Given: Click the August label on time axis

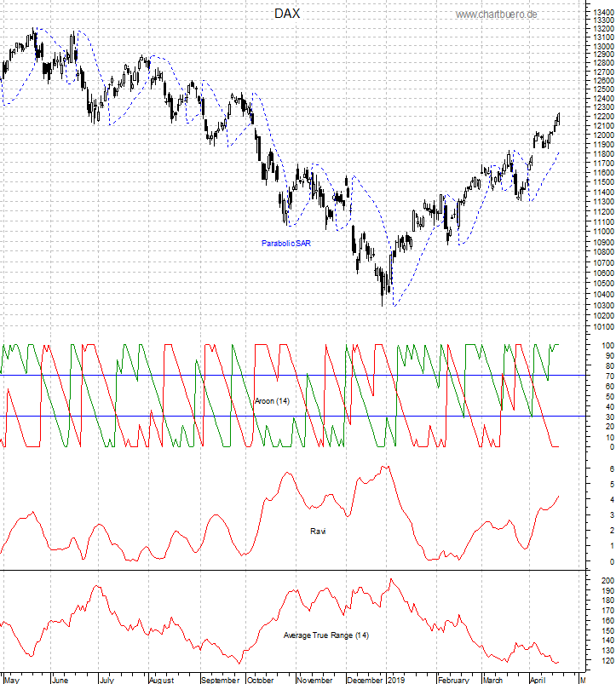Looking at the screenshot, I should [x=161, y=680].
